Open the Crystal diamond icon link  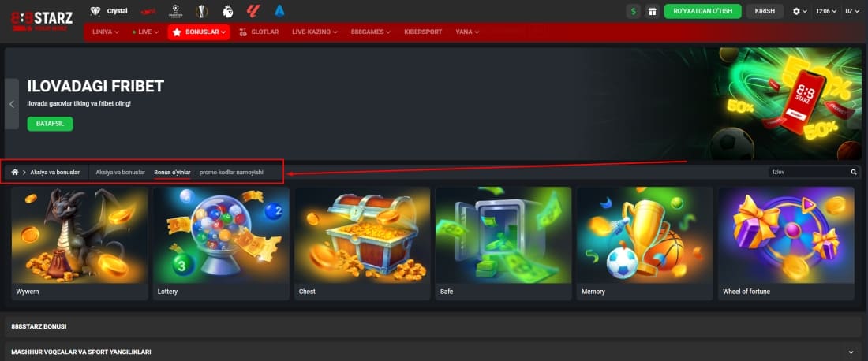95,11
